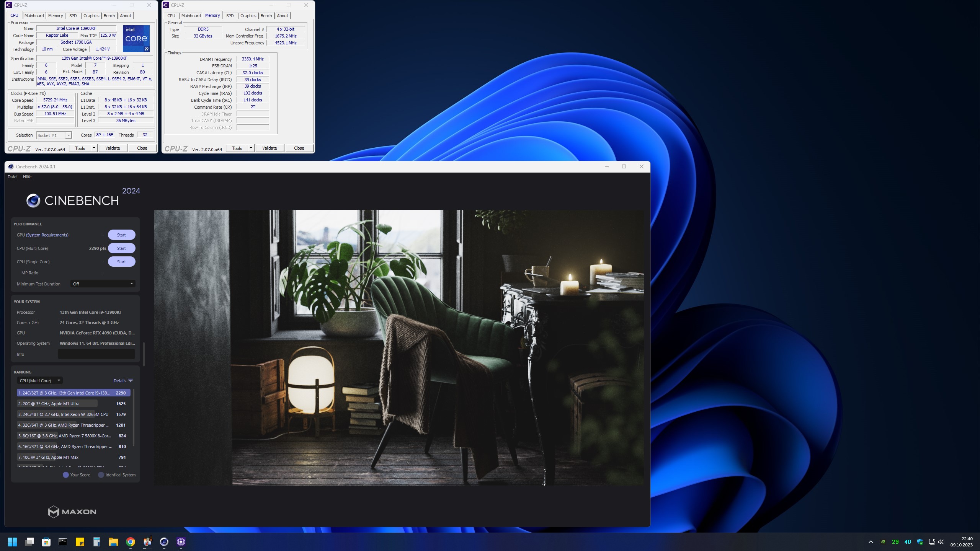Switch to Google Chrome in the taskbar
This screenshot has width=980, height=551.
click(x=131, y=542)
